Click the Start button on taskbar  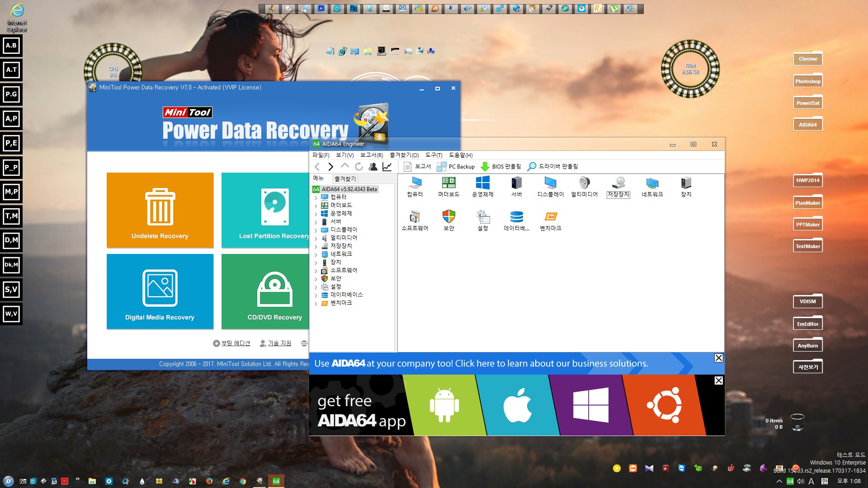tap(8, 481)
